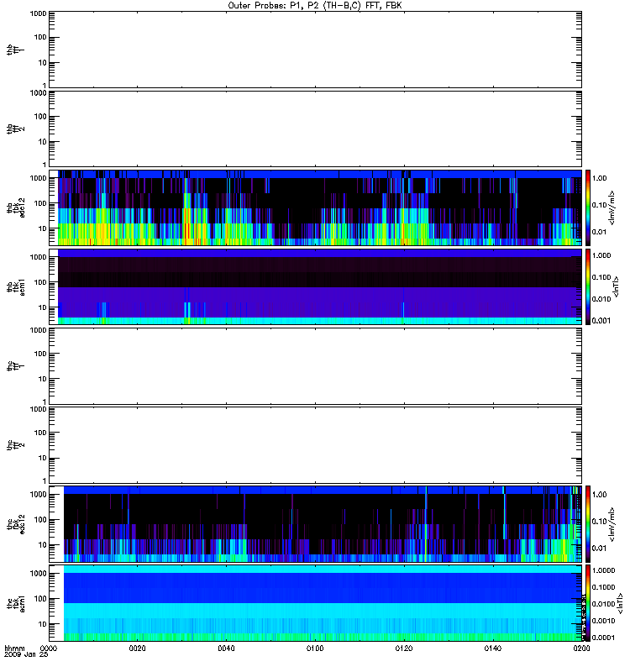
Task: Click the '0140' time tick label
Action: click(x=493, y=648)
